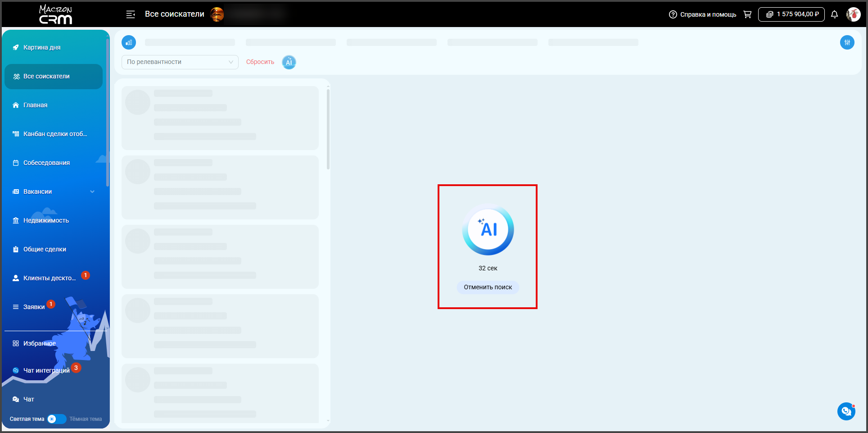868x433 pixels.
Task: Click the orange avatar next to page title
Action: point(217,14)
